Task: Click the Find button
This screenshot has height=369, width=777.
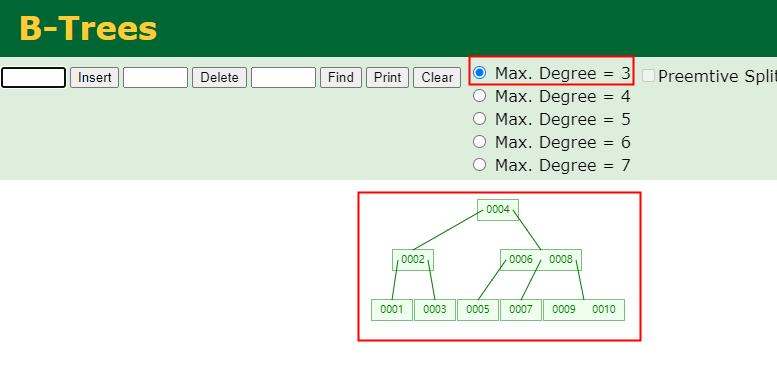Action: tap(340, 78)
